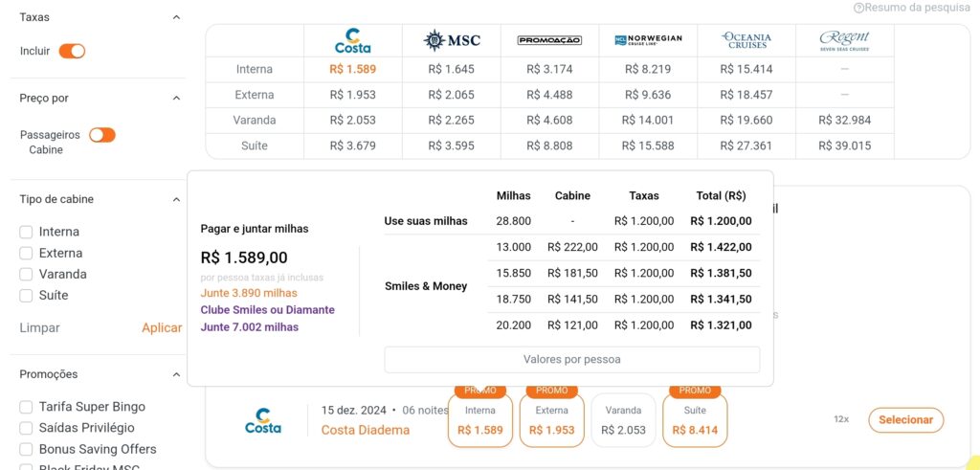
Task: Click the Limpar link to clear filters
Action: [40, 327]
